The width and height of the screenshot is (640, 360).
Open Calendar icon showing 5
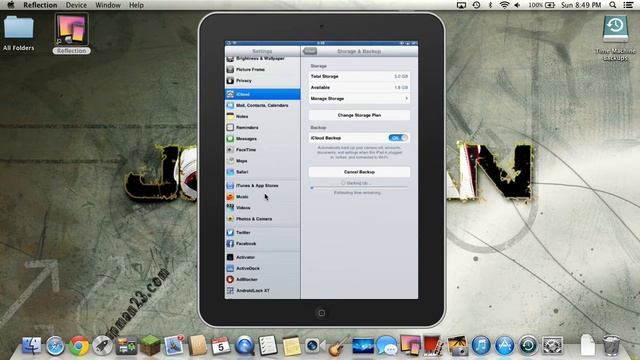click(221, 346)
